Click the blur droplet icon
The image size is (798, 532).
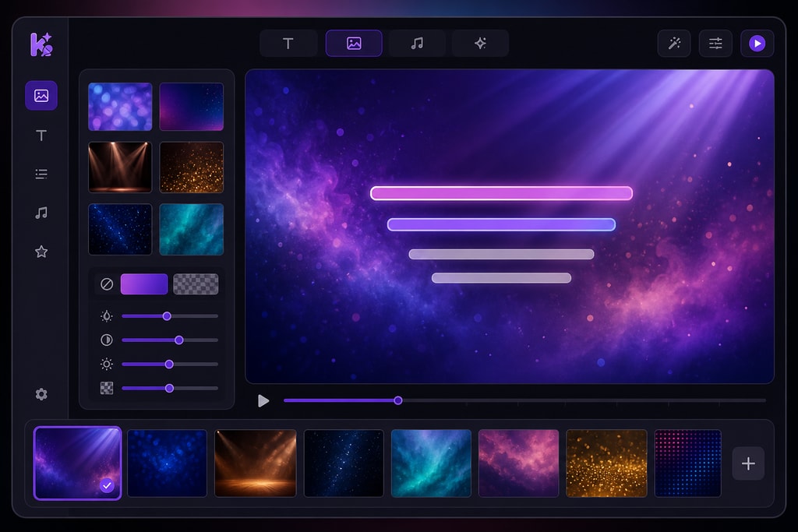pos(106,316)
